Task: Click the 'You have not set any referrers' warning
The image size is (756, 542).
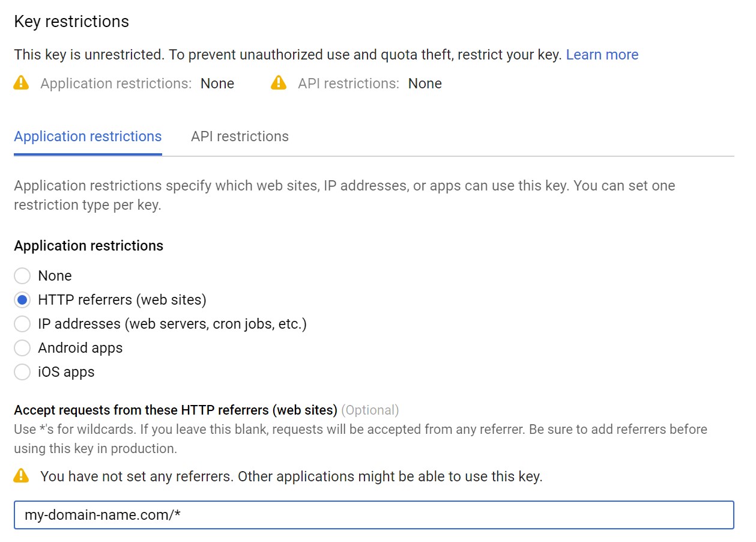Action: click(x=291, y=477)
